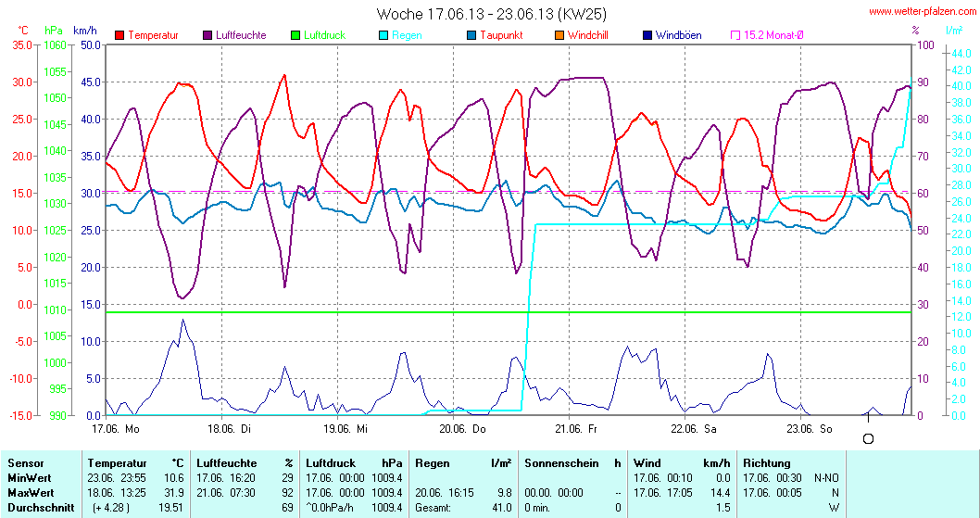Click the red °C axis unit label
This screenshot has height=518, width=980.
coord(23,30)
